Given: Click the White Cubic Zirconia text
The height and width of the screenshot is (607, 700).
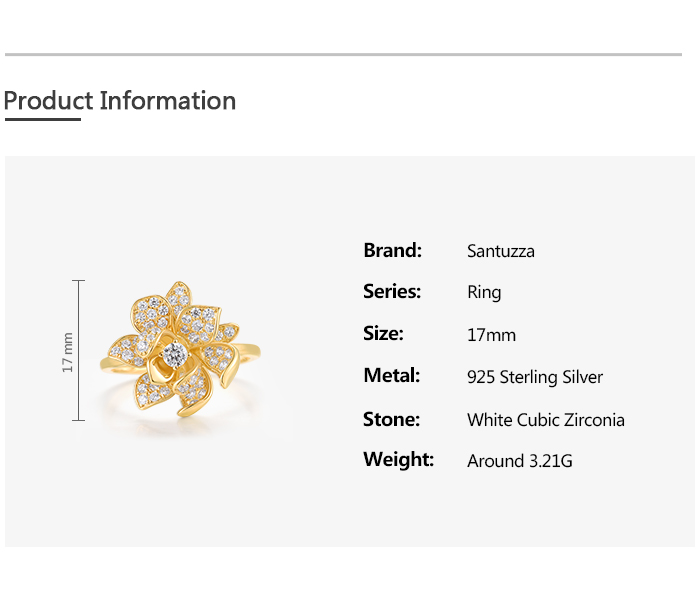Looking at the screenshot, I should pos(545,420).
